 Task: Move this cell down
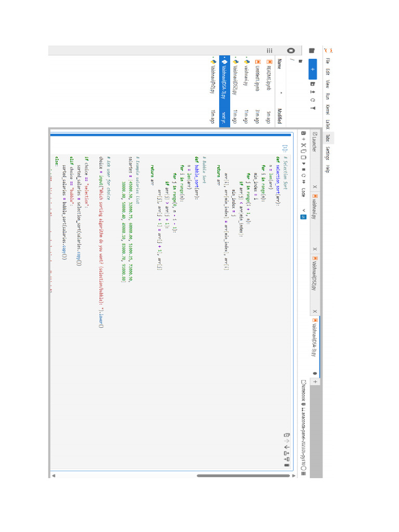coord(287,447)
